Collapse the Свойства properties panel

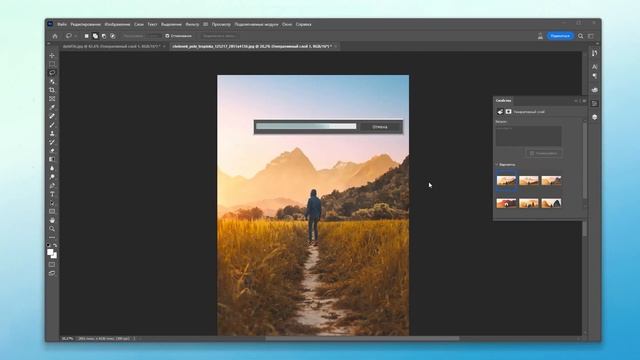pyautogui.click(x=576, y=100)
